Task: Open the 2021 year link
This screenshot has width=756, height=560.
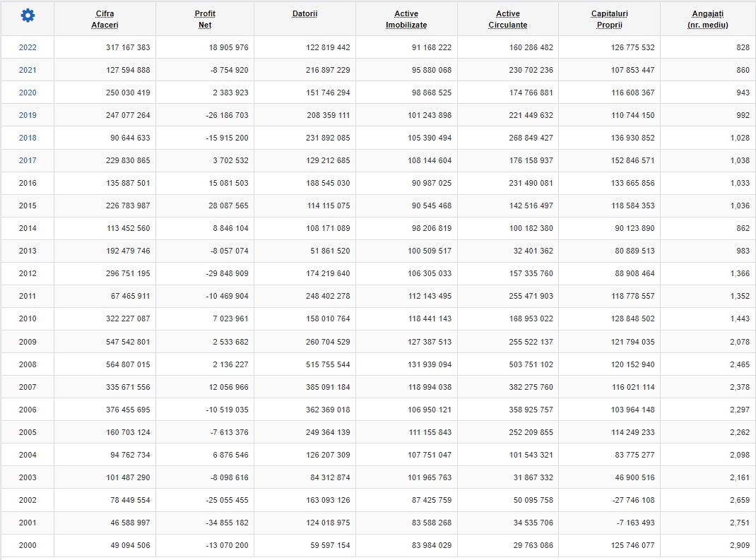Action: 28,70
